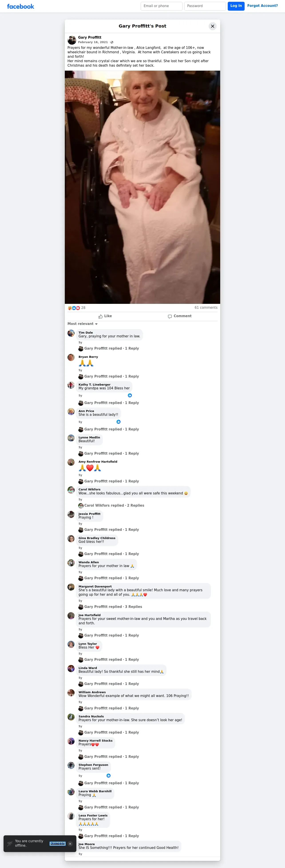Open the Most relevant sorting dropdown
285x868 pixels.
[83, 324]
